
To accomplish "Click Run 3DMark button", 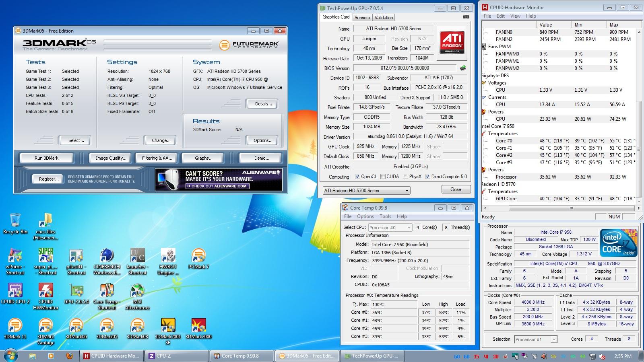I will click(46, 158).
